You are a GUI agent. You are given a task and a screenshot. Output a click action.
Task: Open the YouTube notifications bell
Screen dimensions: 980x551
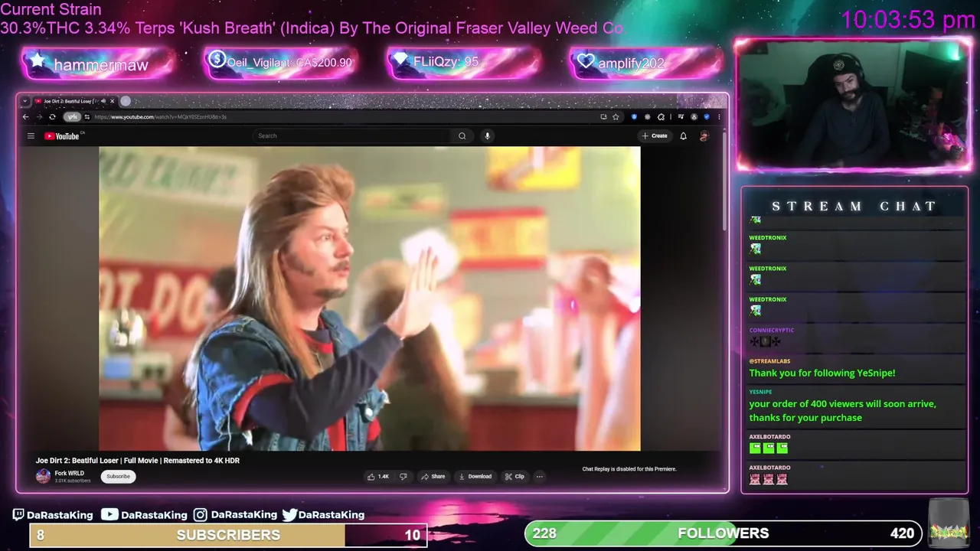click(x=683, y=136)
